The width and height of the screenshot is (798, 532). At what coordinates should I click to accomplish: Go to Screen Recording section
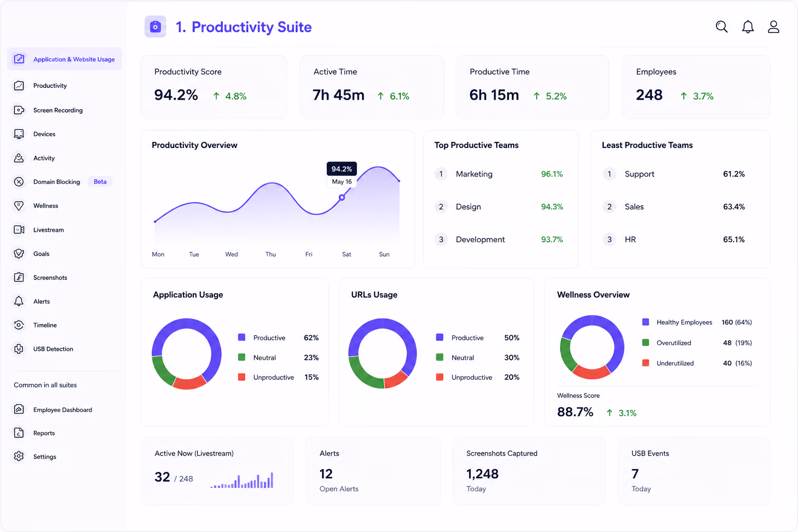pos(58,110)
